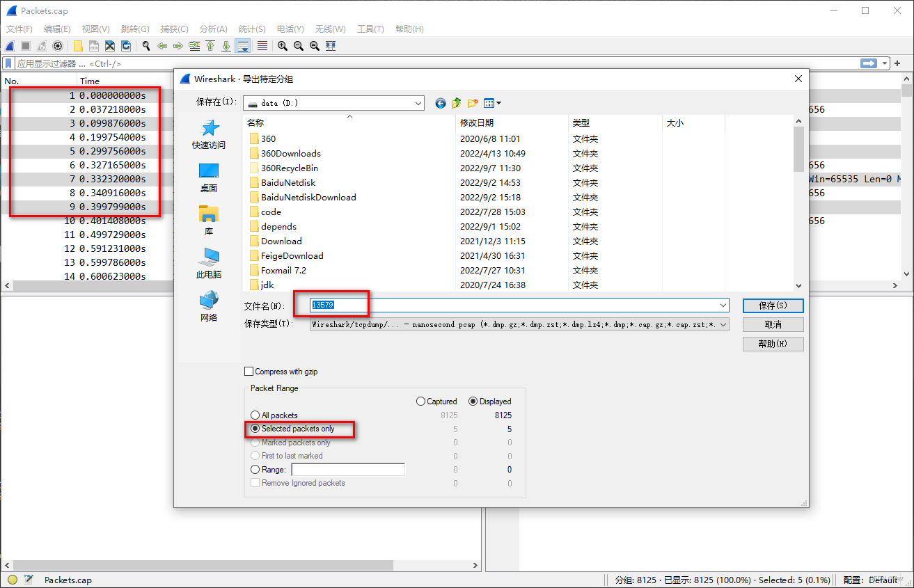This screenshot has width=914, height=588.
Task: Click the find packet magnifier icon
Action: point(146,46)
